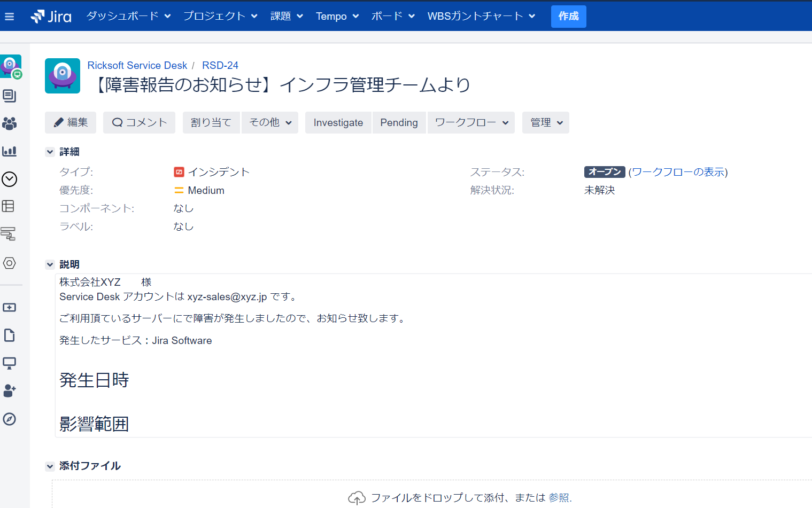Screen dimensions: 812x508
Task: Open the Queues icon in sidebar
Action: click(x=9, y=96)
